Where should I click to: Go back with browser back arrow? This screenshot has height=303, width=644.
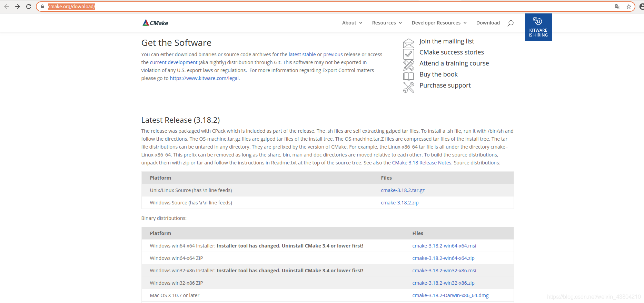click(7, 7)
